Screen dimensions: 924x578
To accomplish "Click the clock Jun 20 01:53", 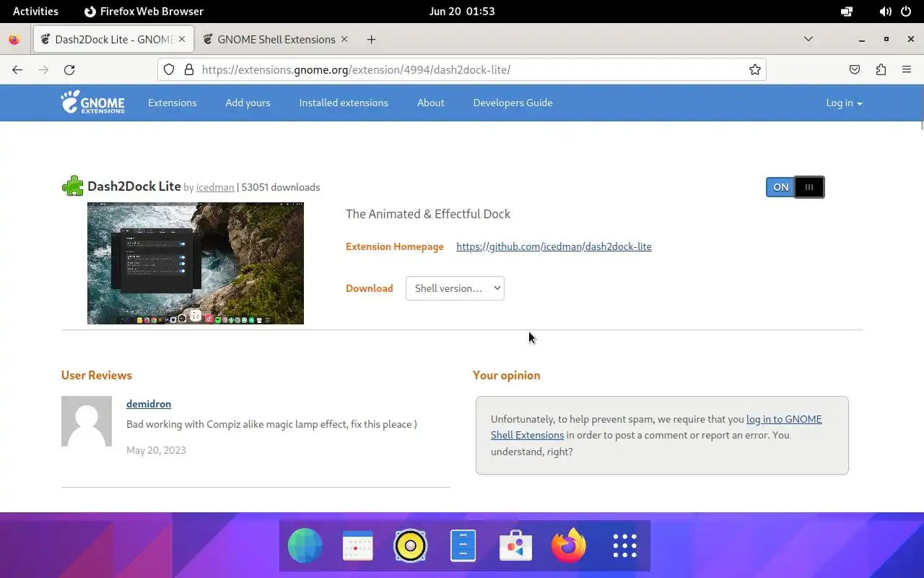I will click(462, 12).
